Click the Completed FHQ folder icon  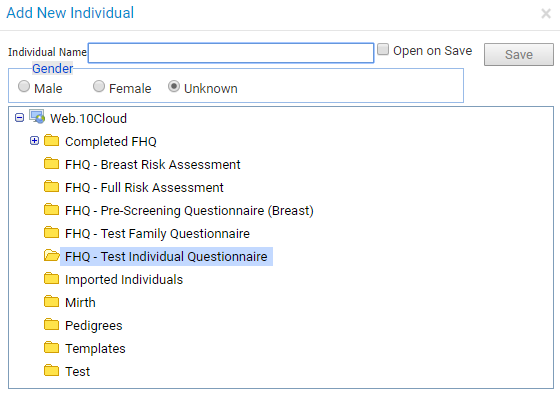[x=51, y=140]
